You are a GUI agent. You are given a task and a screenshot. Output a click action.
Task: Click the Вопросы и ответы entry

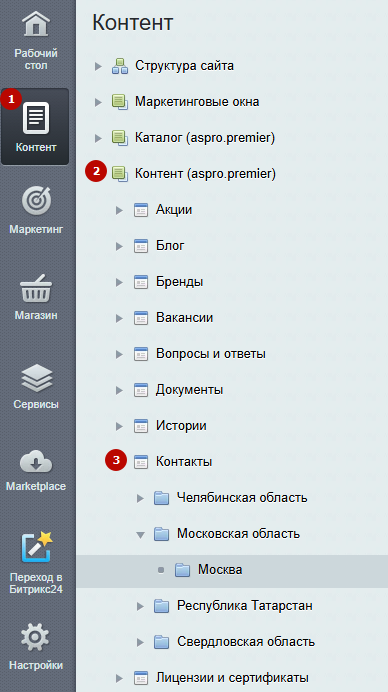(211, 354)
